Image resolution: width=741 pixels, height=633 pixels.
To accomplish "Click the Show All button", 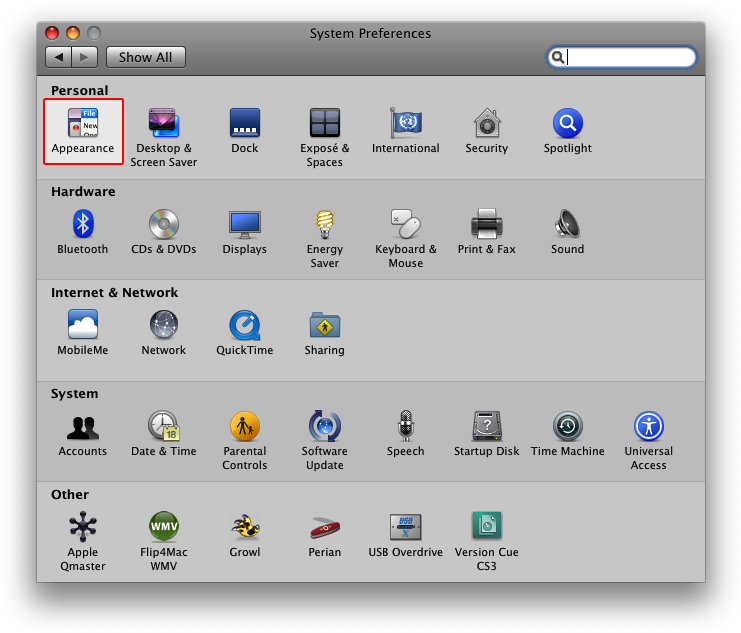I will pos(146,57).
